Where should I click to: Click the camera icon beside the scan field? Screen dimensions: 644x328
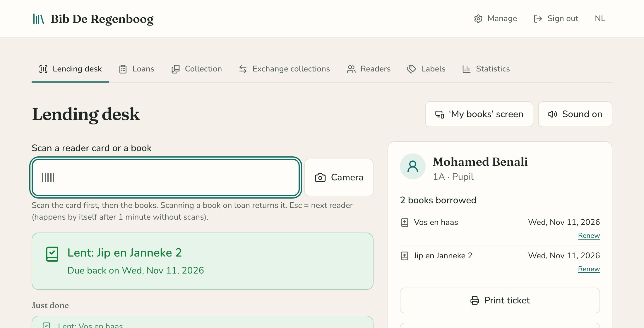320,177
